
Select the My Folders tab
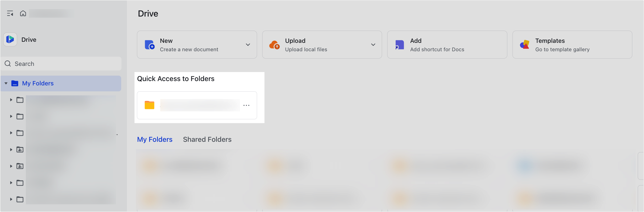click(155, 139)
